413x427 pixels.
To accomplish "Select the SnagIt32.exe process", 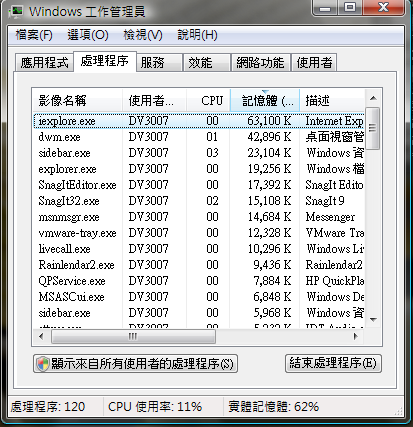I will [199, 201].
